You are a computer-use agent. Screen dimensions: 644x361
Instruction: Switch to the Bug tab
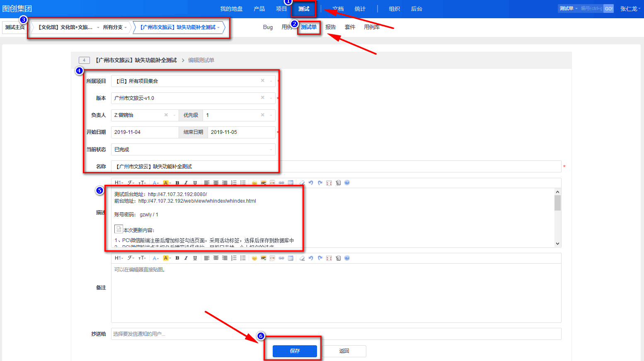click(x=268, y=27)
